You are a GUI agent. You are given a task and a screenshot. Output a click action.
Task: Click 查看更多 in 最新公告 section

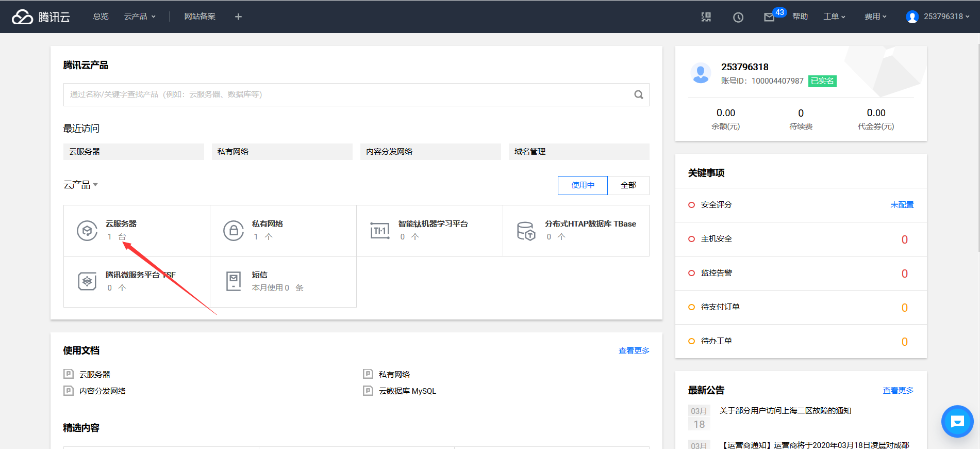(x=898, y=390)
